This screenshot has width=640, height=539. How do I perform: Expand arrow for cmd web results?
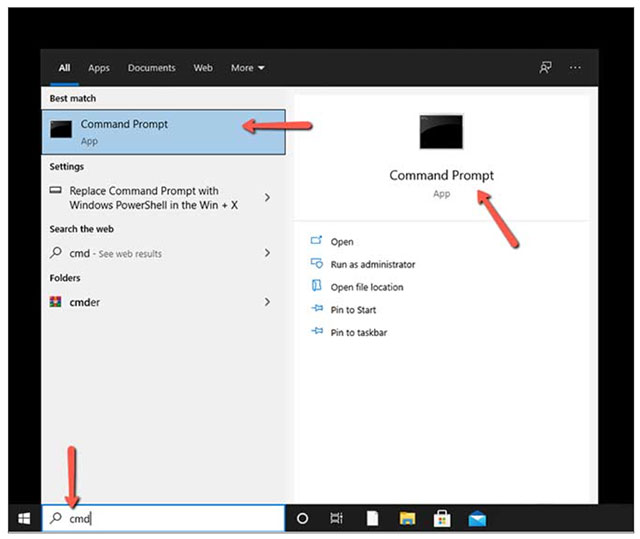267,253
